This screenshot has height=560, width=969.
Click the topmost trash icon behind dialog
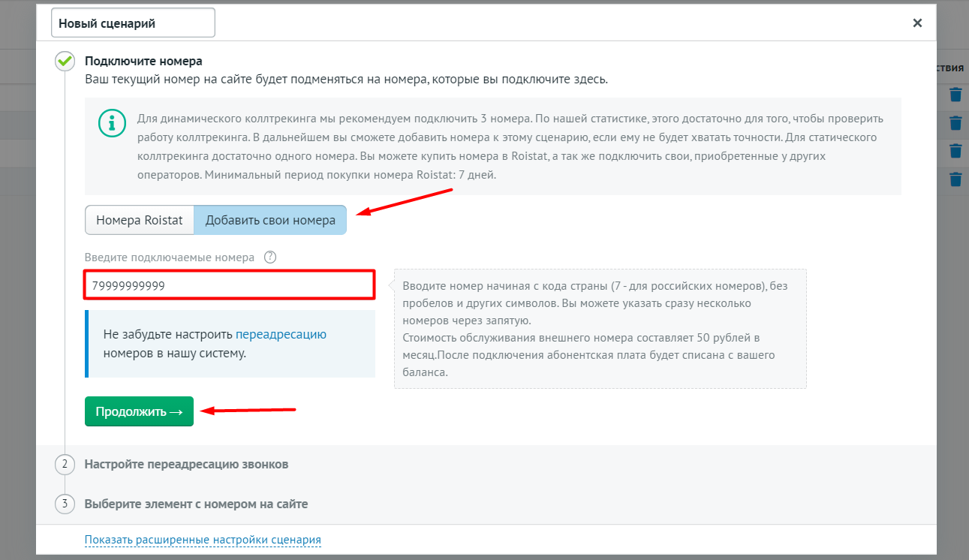click(955, 95)
